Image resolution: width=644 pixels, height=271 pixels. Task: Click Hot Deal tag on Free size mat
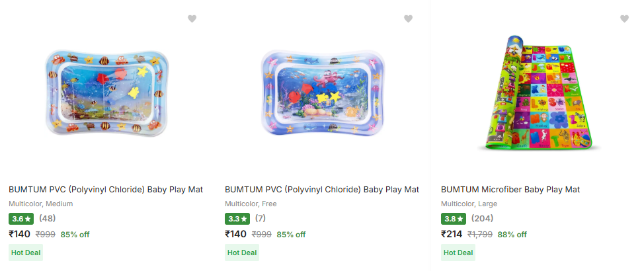click(242, 252)
